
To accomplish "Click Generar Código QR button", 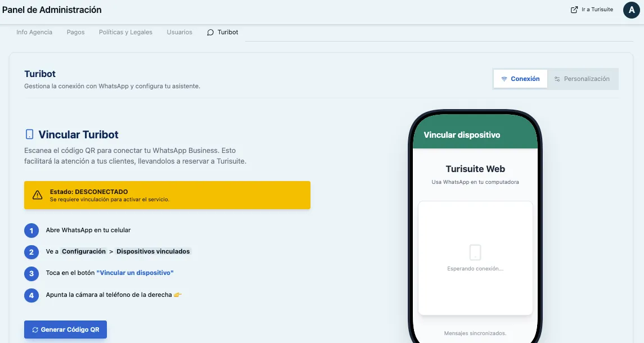I will [x=65, y=330].
